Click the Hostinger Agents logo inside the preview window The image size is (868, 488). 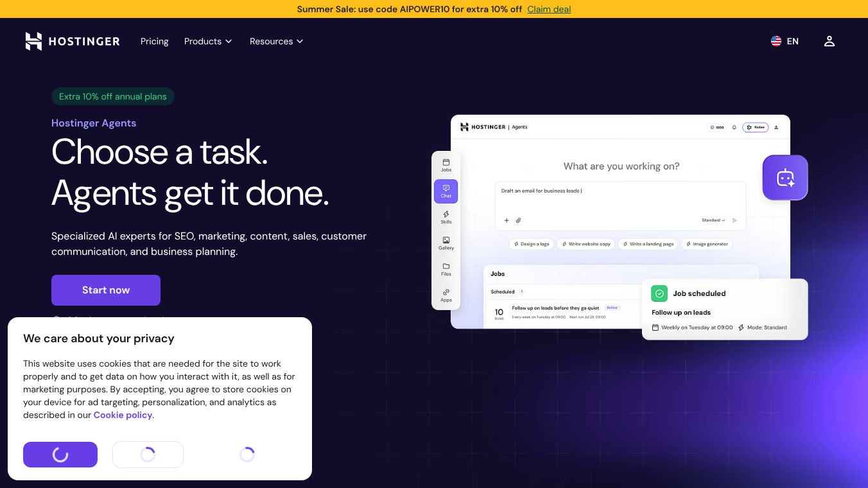click(494, 127)
